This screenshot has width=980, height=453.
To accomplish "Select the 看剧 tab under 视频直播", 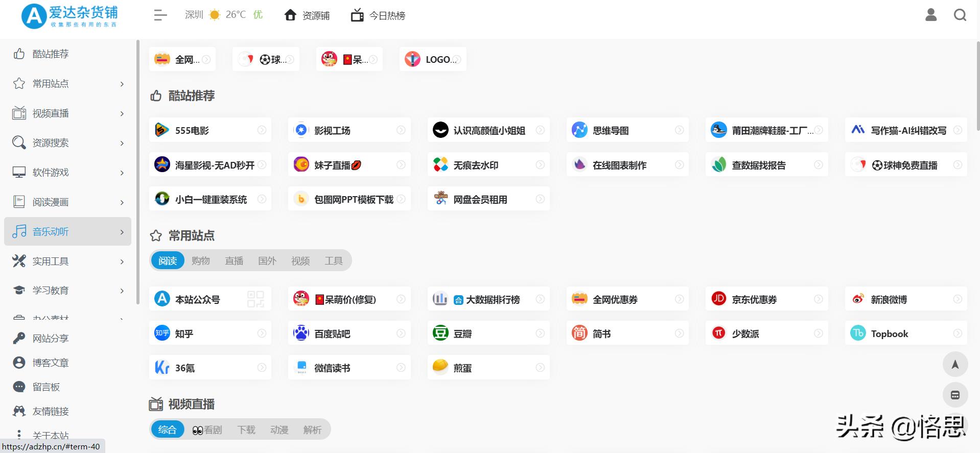I will (207, 430).
